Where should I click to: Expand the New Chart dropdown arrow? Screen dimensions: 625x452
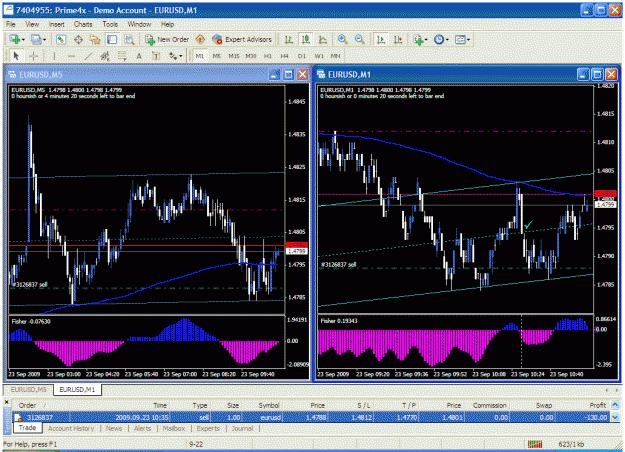click(x=23, y=40)
